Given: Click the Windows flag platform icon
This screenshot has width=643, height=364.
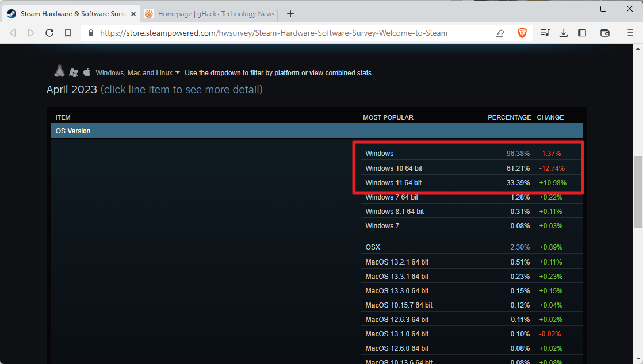Looking at the screenshot, I should 74,72.
